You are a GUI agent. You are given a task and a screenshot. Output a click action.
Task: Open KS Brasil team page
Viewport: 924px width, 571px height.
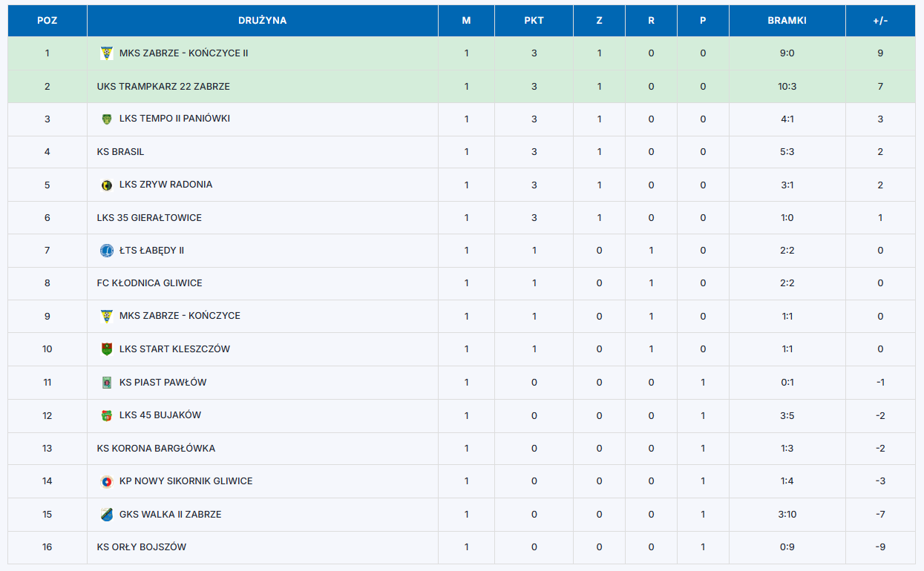121,152
